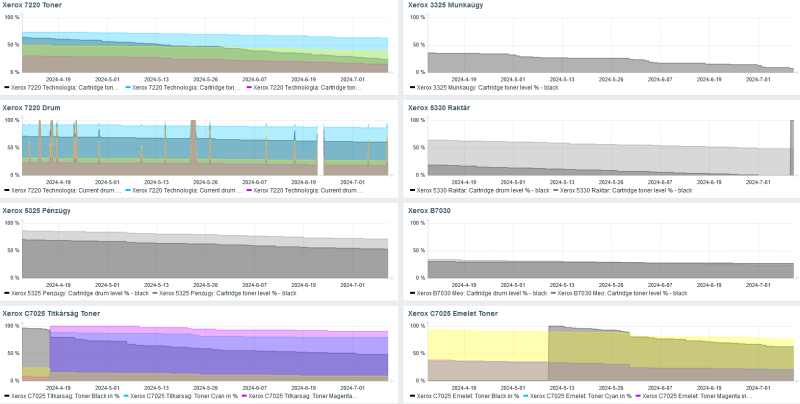800x404 pixels.
Task: Select C7025 Emelet Toner Magenta legend entry
Action: tap(694, 396)
